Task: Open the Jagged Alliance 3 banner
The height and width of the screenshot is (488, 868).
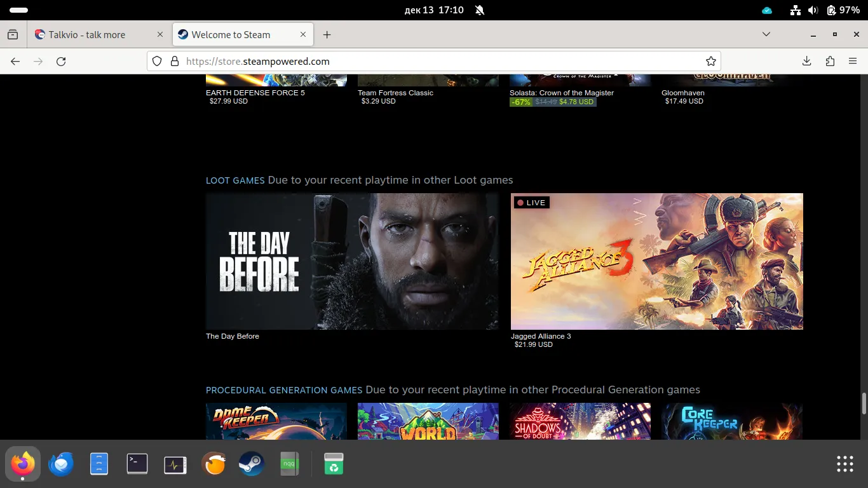Action: point(657,261)
